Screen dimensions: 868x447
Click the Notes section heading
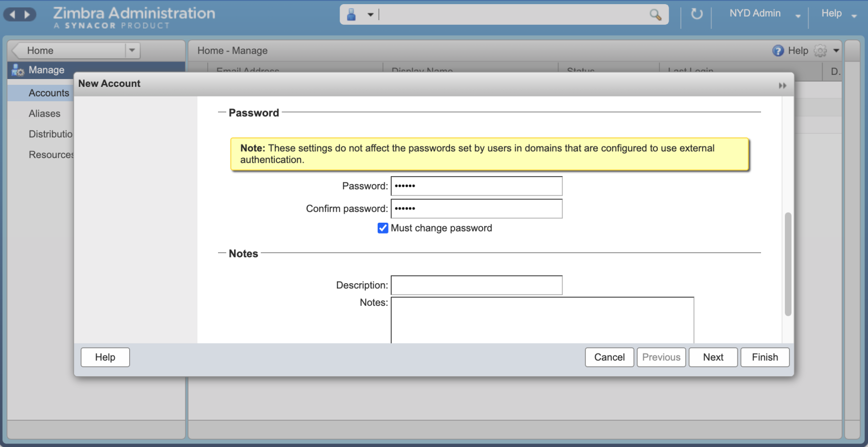(243, 254)
